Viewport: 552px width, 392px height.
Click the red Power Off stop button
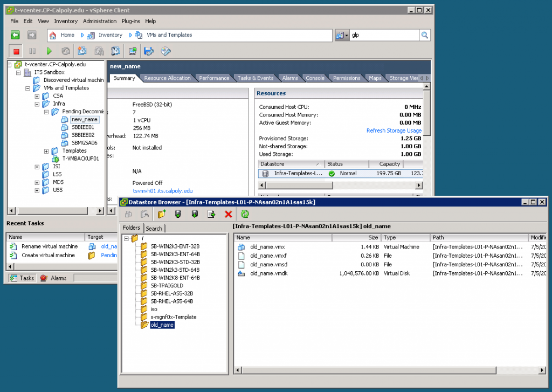click(x=16, y=51)
